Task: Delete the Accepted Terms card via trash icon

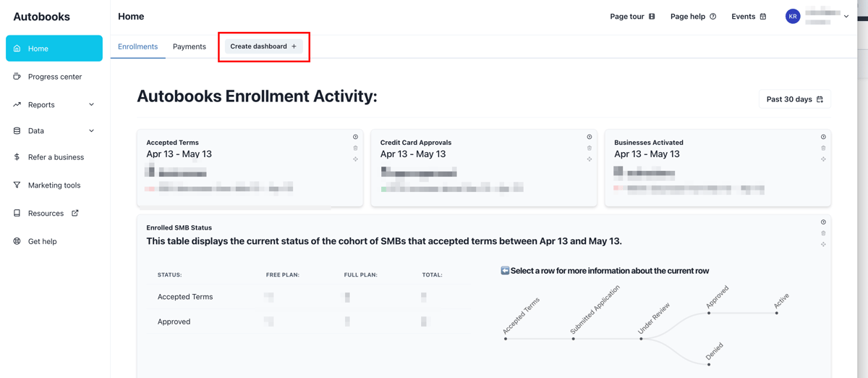Action: 355,148
